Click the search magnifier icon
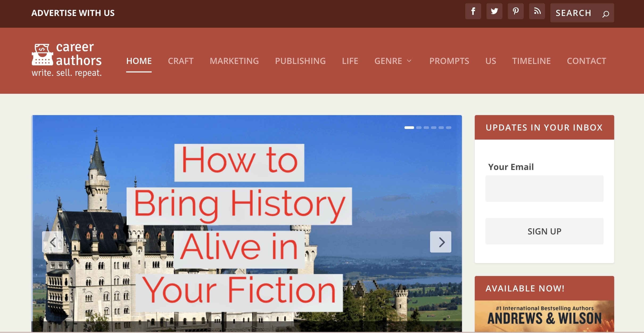 point(606,13)
